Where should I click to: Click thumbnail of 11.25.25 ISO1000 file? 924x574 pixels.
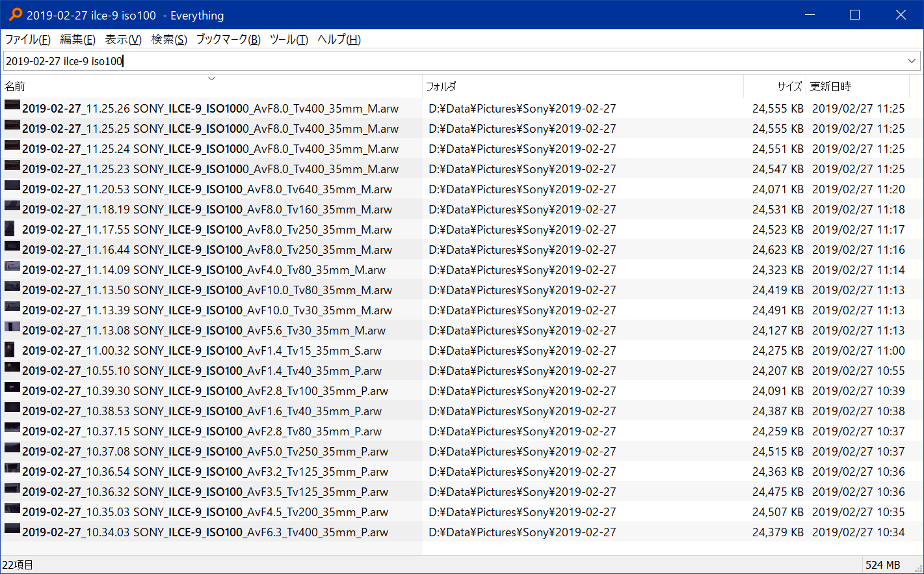12,125
